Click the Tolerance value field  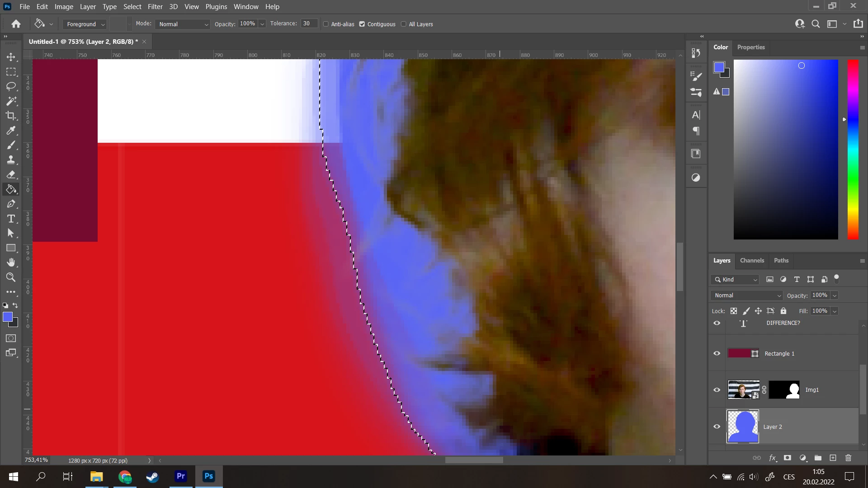309,23
